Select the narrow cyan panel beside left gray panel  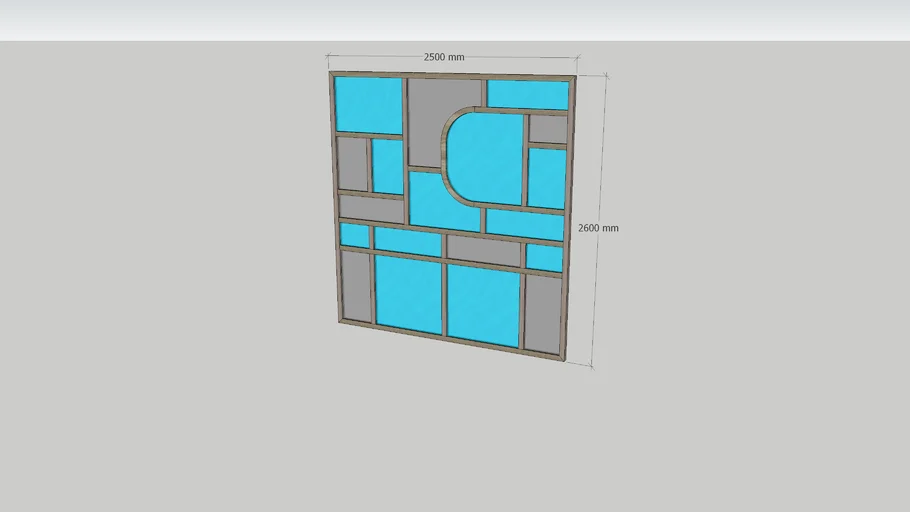click(x=387, y=166)
